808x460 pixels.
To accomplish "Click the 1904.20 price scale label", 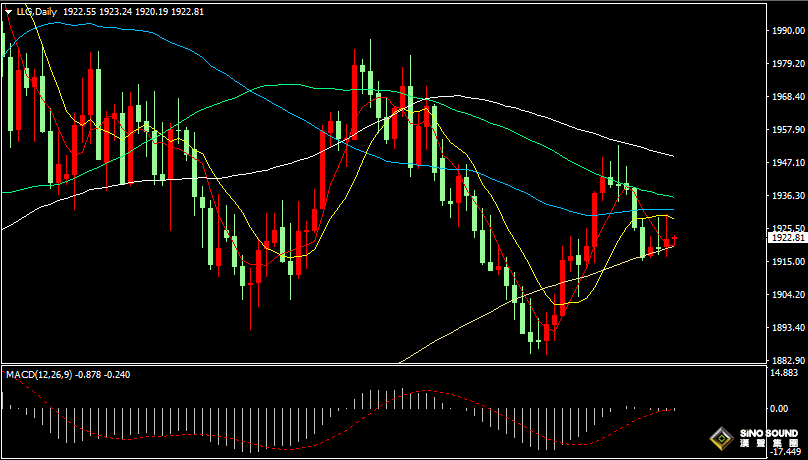I will pos(788,294).
